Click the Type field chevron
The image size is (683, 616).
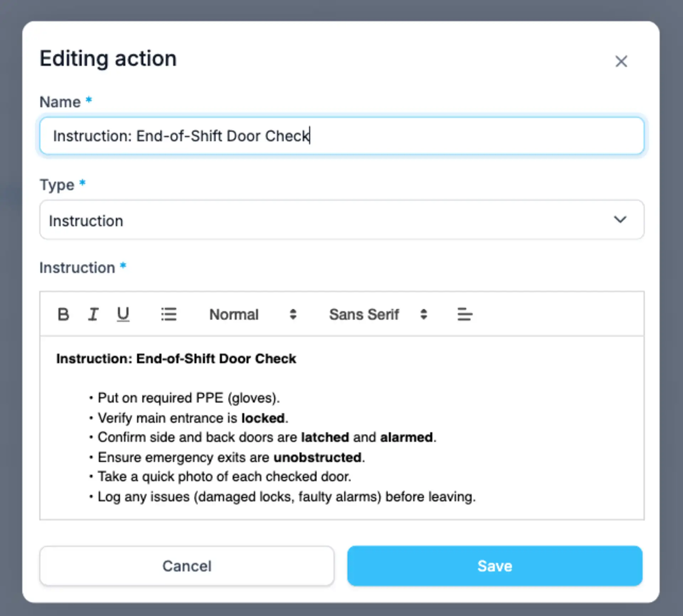[621, 220]
